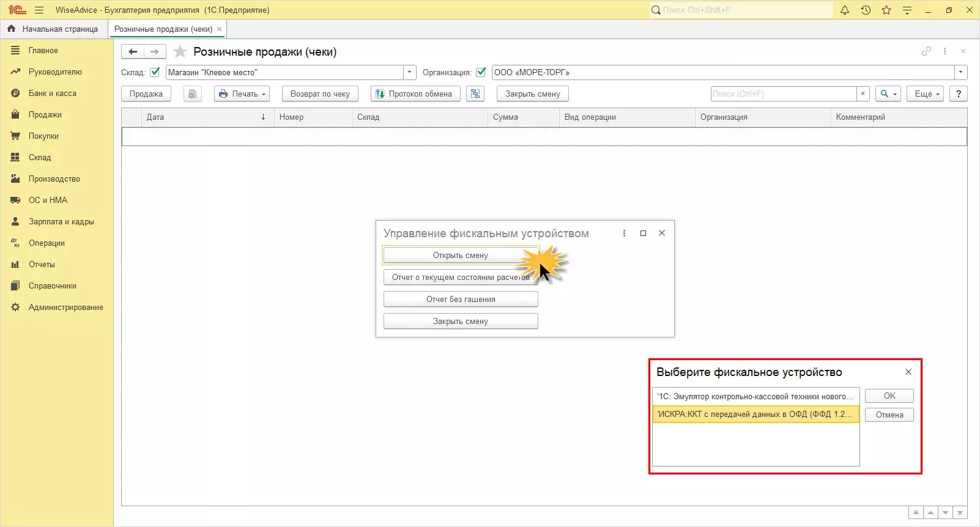980x527 pixels.
Task: Open the Зарплата и кадры section
Action: (61, 222)
